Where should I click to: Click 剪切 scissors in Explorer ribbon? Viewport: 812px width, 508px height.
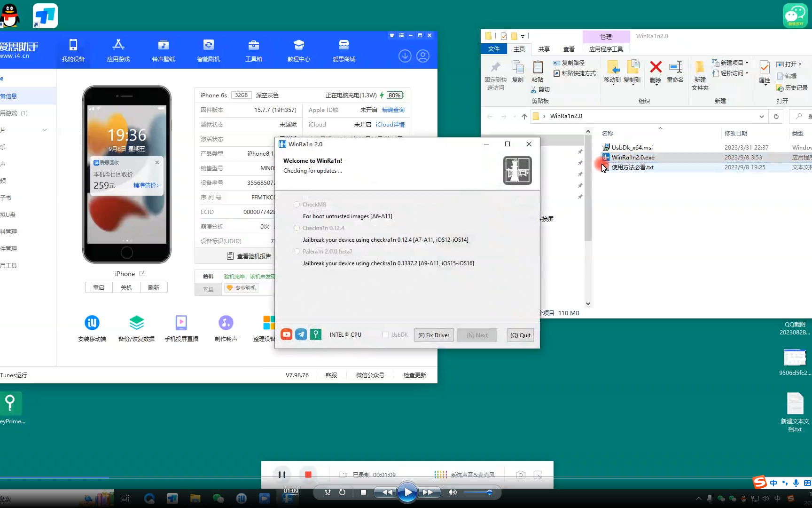click(x=540, y=89)
